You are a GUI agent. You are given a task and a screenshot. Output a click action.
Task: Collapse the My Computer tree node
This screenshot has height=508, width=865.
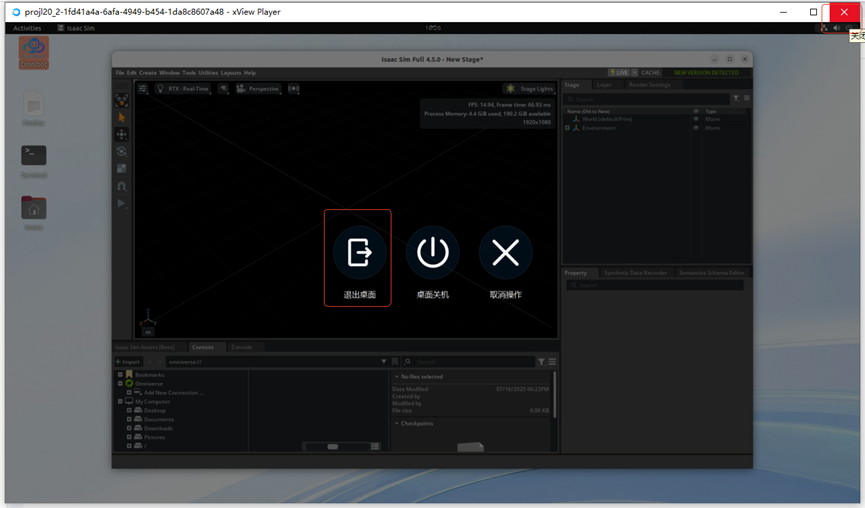(x=120, y=402)
